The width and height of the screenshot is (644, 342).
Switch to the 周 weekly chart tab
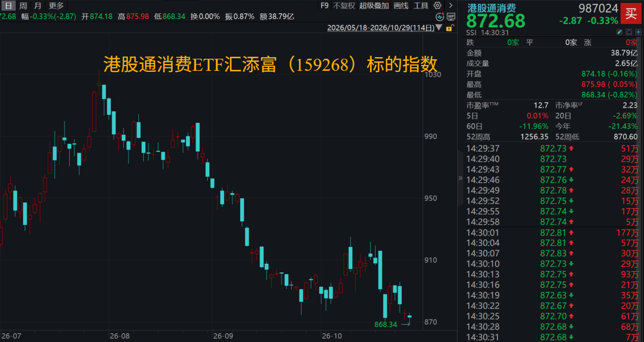[x=23, y=6]
